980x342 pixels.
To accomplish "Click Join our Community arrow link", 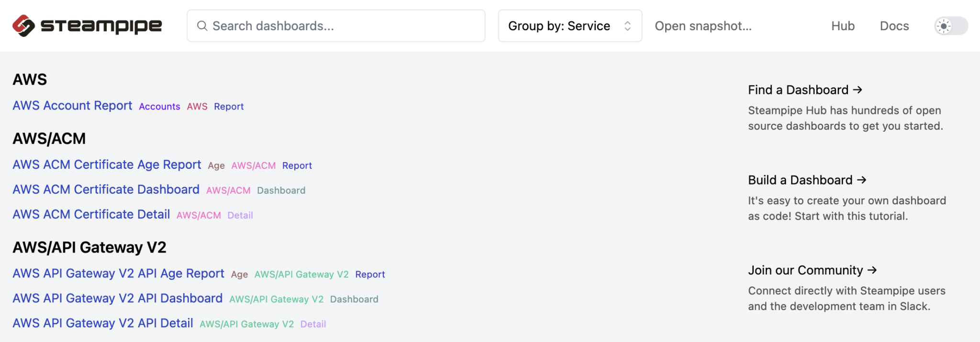I will 812,270.
